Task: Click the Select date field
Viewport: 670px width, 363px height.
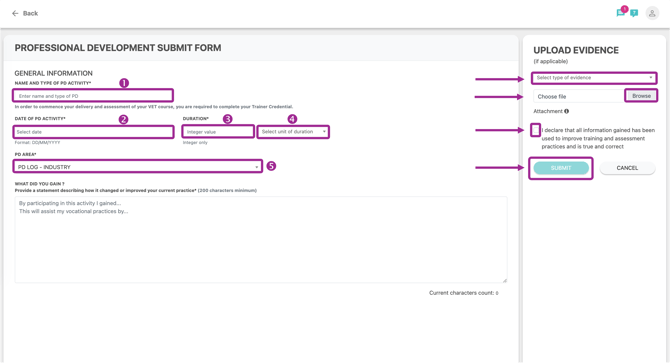Action: click(x=93, y=132)
